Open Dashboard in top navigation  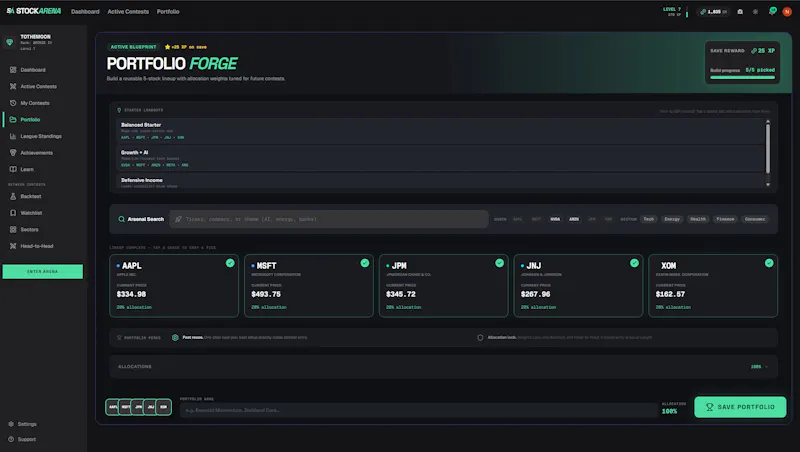(85, 12)
